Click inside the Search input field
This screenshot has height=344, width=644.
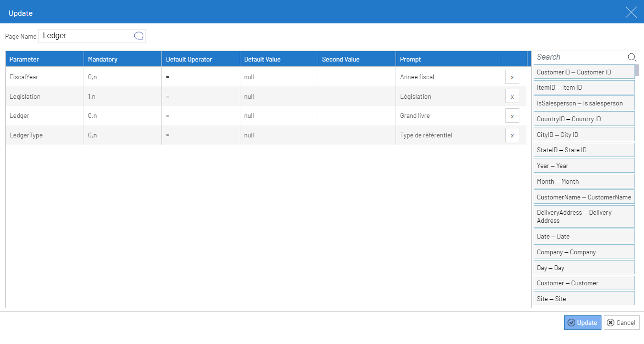578,57
